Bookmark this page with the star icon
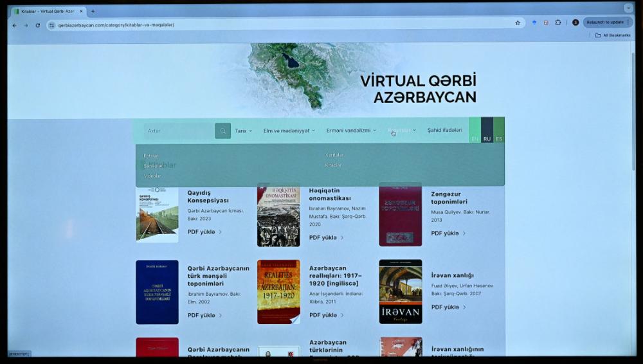Viewport: 643px width, 364px height. 518,23
